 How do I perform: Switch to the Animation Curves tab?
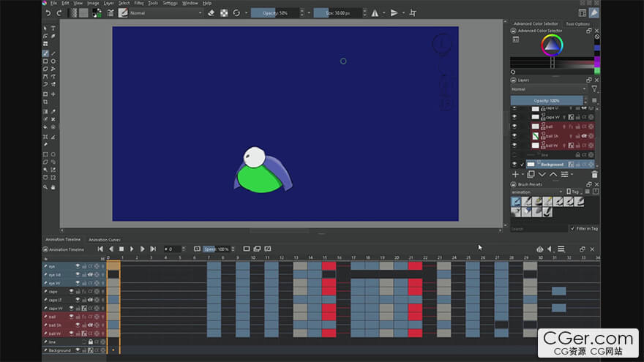coord(105,240)
